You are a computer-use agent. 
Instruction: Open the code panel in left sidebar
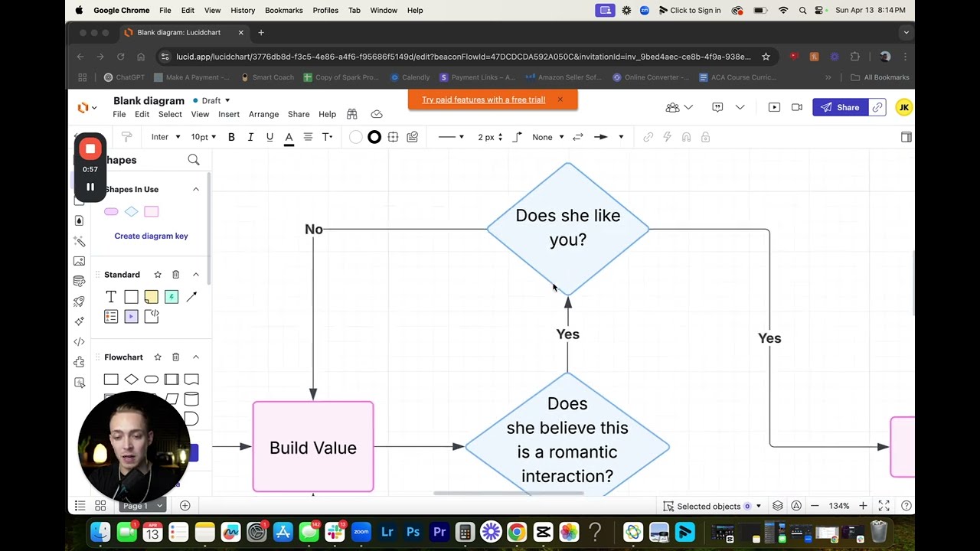point(79,342)
